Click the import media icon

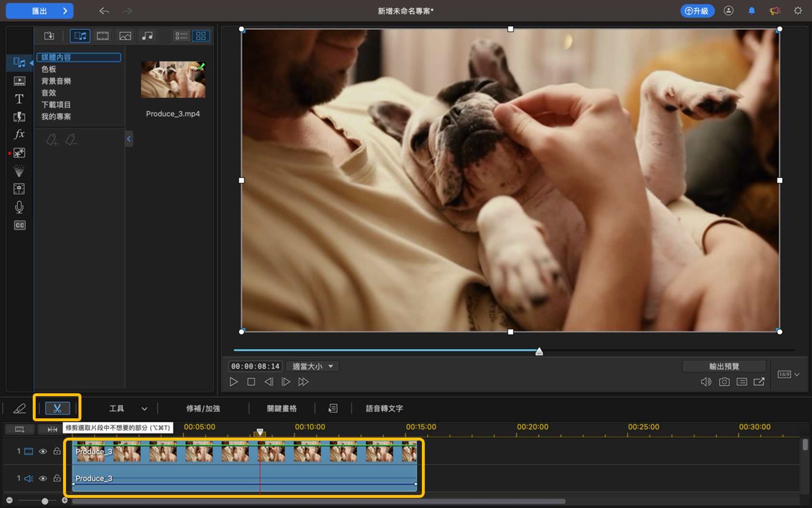click(x=49, y=36)
